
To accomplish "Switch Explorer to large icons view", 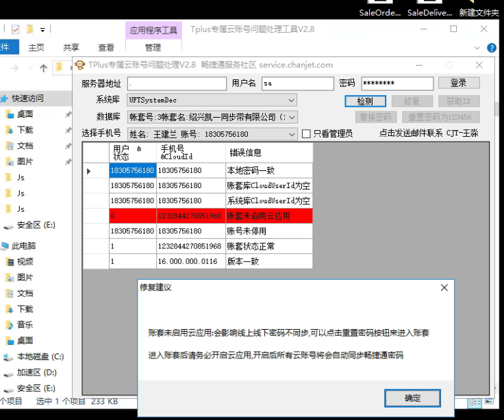I will pyautogui.click(x=489, y=402).
